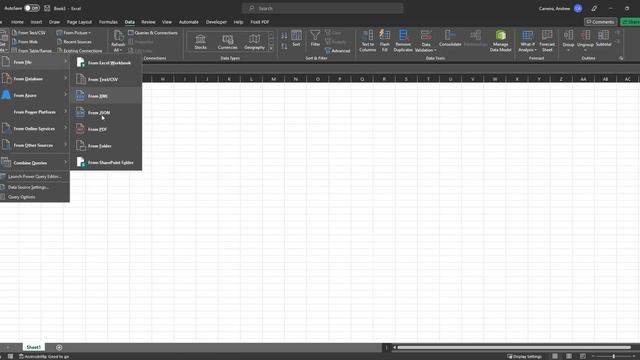
Task: Expand the From Database submenu
Action: coord(35,78)
